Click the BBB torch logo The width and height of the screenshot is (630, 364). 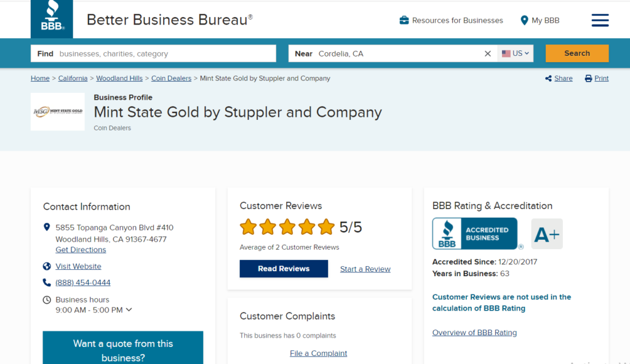pos(52,19)
